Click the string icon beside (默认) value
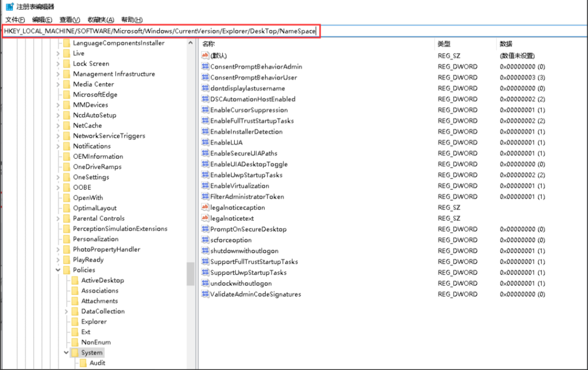This screenshot has height=370, width=588. click(x=205, y=55)
